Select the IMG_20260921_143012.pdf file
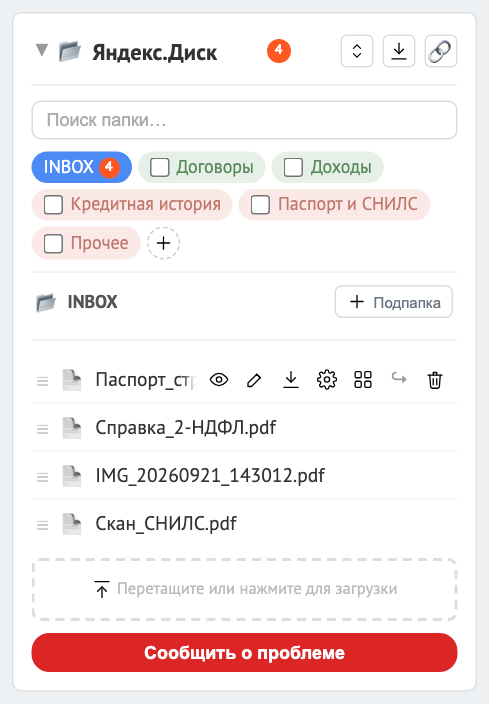489x704 pixels. (210, 475)
